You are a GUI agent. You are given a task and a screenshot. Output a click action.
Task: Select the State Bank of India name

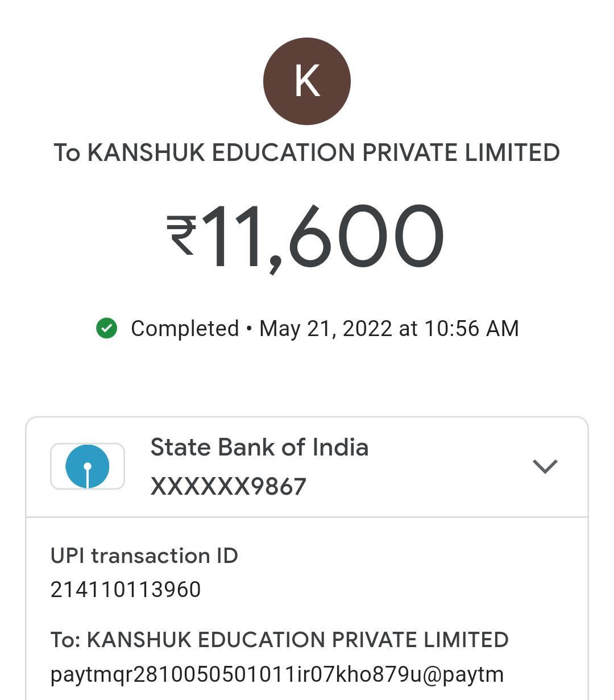click(x=259, y=448)
